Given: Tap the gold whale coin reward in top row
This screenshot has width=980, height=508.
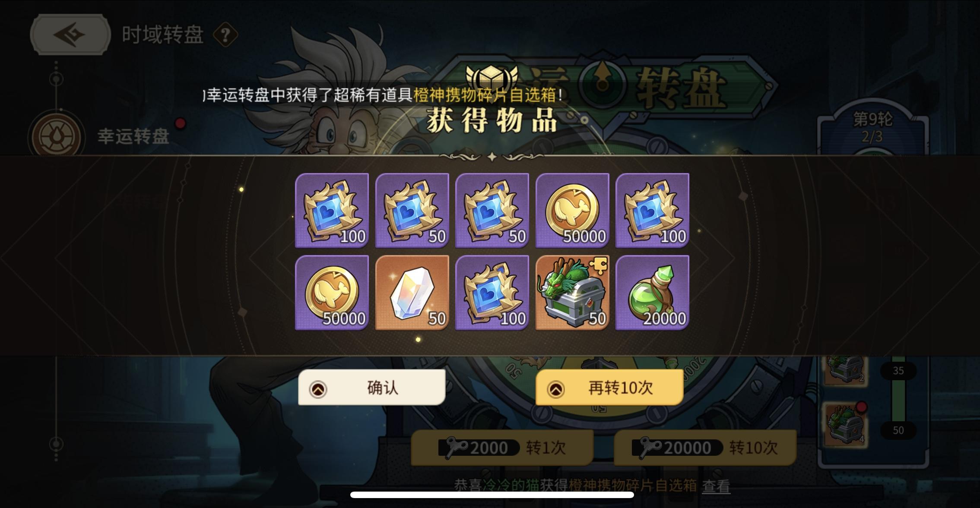Looking at the screenshot, I should coord(572,211).
